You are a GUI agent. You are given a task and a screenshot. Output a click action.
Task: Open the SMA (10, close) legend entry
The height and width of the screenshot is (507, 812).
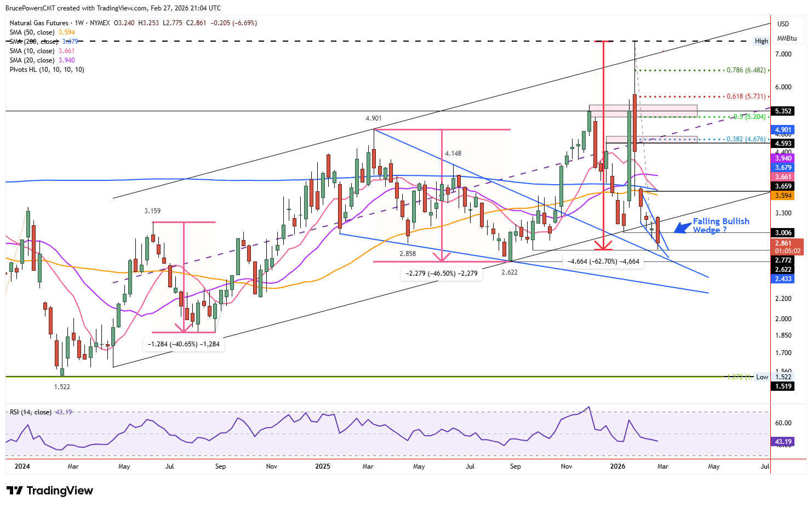tap(42, 51)
